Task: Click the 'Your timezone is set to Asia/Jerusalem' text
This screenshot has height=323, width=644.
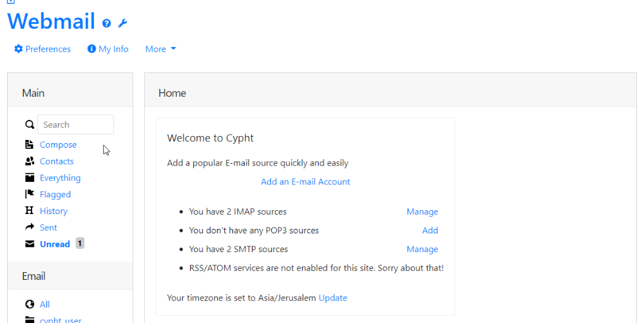Action: click(x=241, y=298)
